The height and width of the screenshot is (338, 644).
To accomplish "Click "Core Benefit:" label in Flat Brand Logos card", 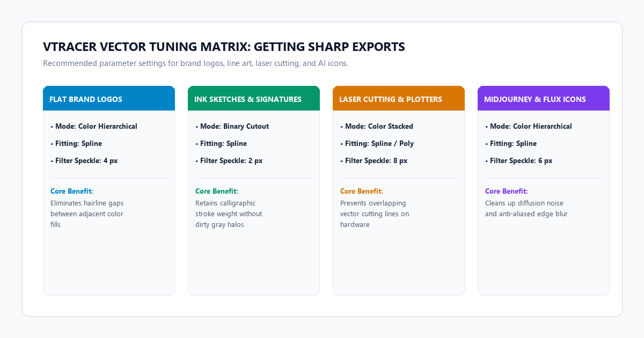I will pyautogui.click(x=72, y=191).
